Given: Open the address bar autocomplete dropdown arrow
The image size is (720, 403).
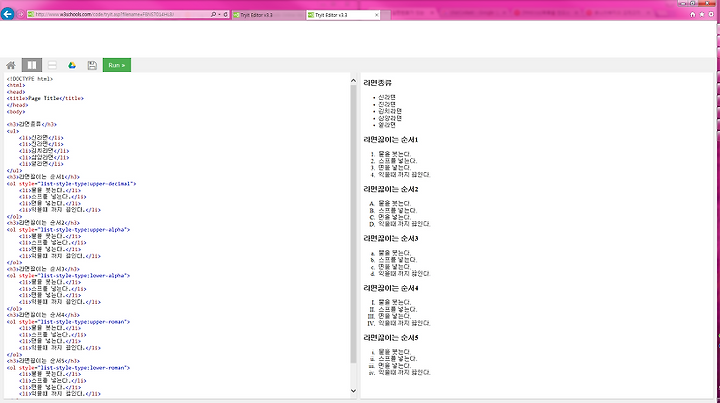Looking at the screenshot, I should tap(219, 14).
